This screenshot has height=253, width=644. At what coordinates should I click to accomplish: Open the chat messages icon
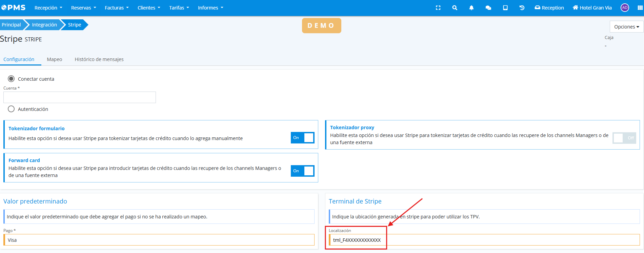(488, 8)
